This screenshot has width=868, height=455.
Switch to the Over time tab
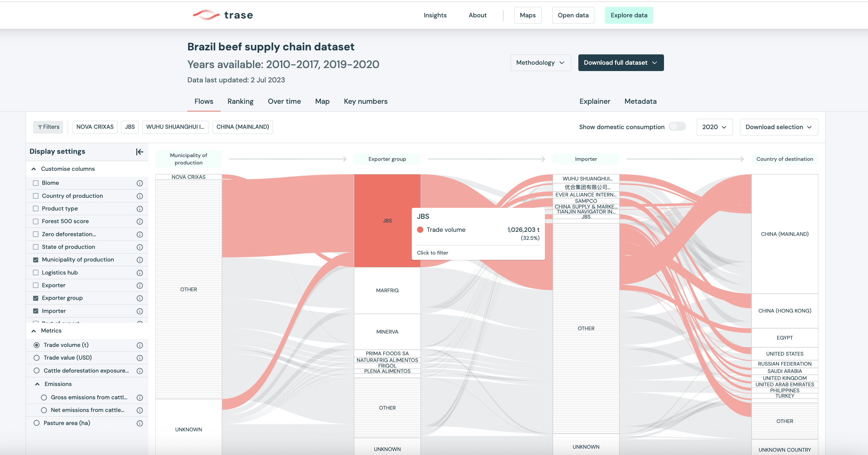pyautogui.click(x=284, y=101)
